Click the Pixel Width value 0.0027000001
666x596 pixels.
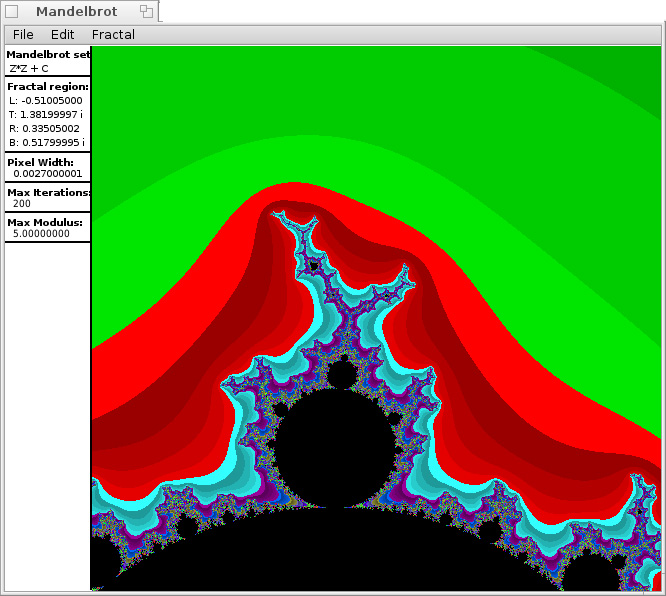click(x=48, y=174)
